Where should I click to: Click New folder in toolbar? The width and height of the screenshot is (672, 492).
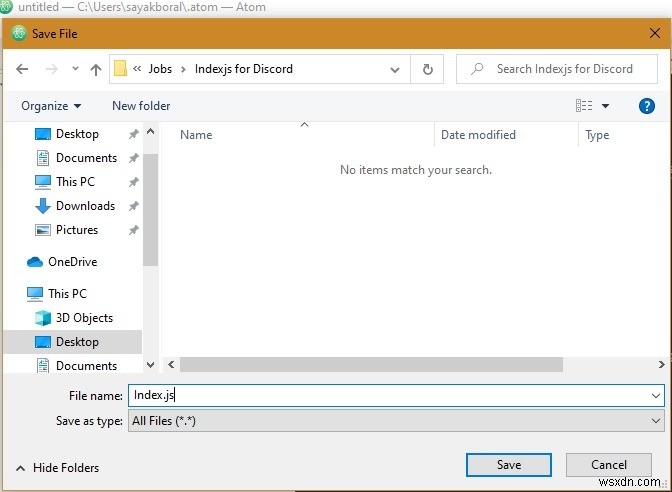click(141, 106)
